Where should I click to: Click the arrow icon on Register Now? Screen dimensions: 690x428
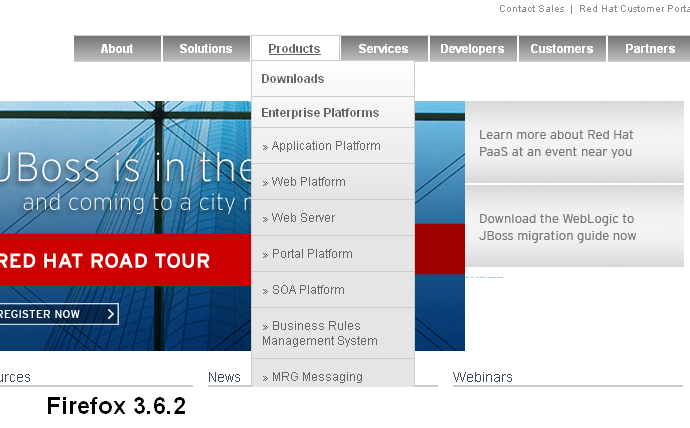110,314
